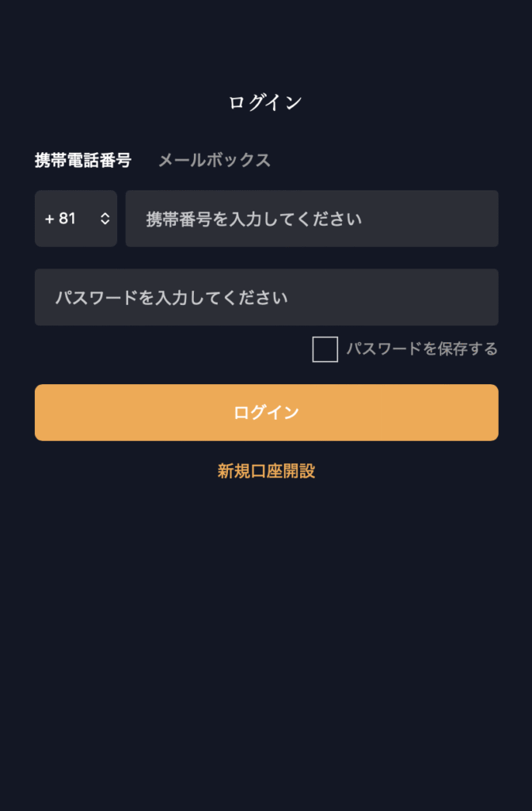Click the orange login button
The image size is (532, 811).
click(266, 412)
